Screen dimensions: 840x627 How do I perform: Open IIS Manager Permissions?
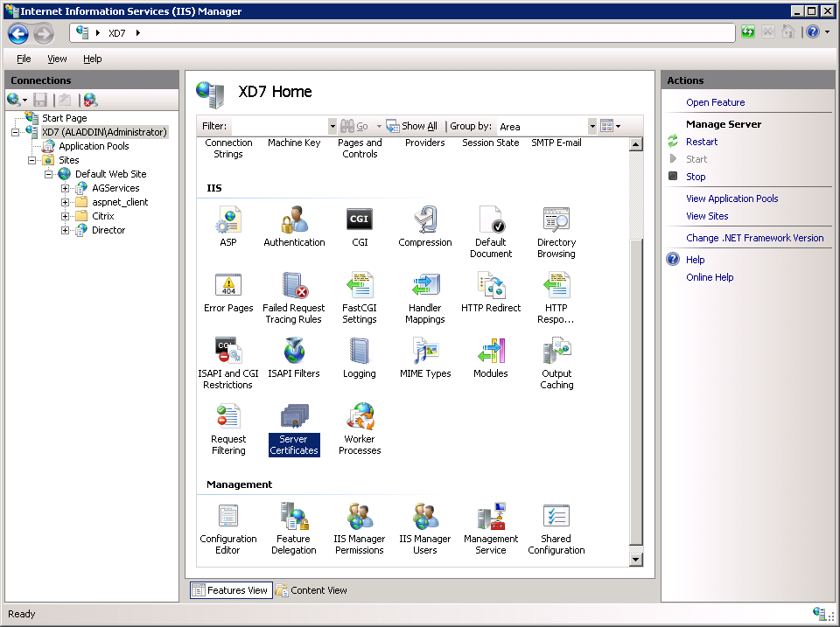coord(360,528)
